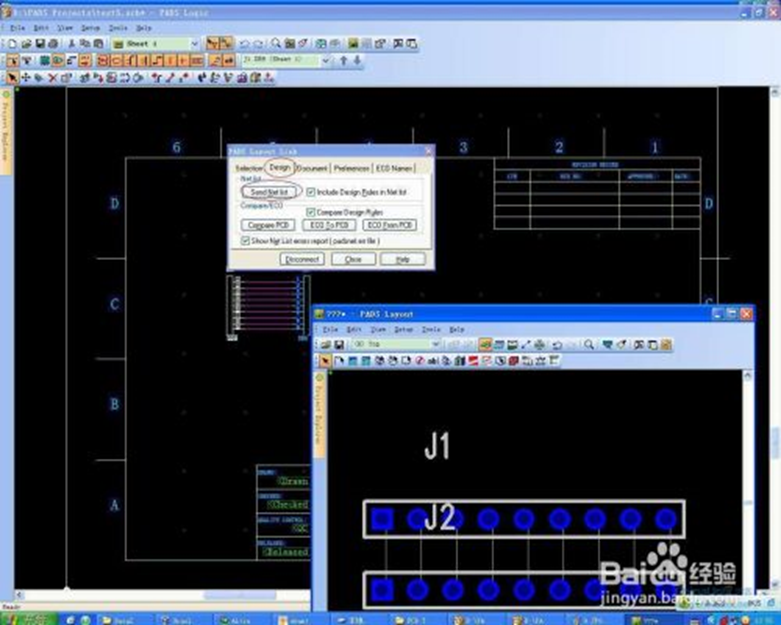
Task: Click Undo arrow in PADS Logic toolbar
Action: tap(245, 44)
